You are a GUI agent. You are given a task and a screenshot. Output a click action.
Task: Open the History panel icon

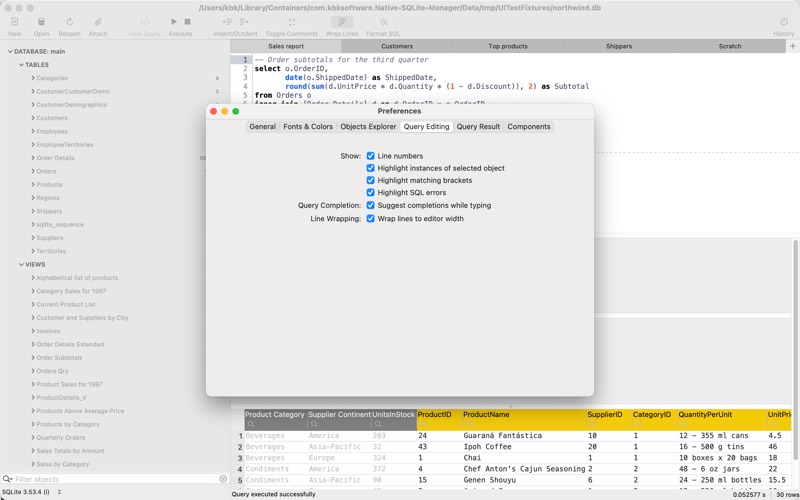pyautogui.click(x=784, y=22)
